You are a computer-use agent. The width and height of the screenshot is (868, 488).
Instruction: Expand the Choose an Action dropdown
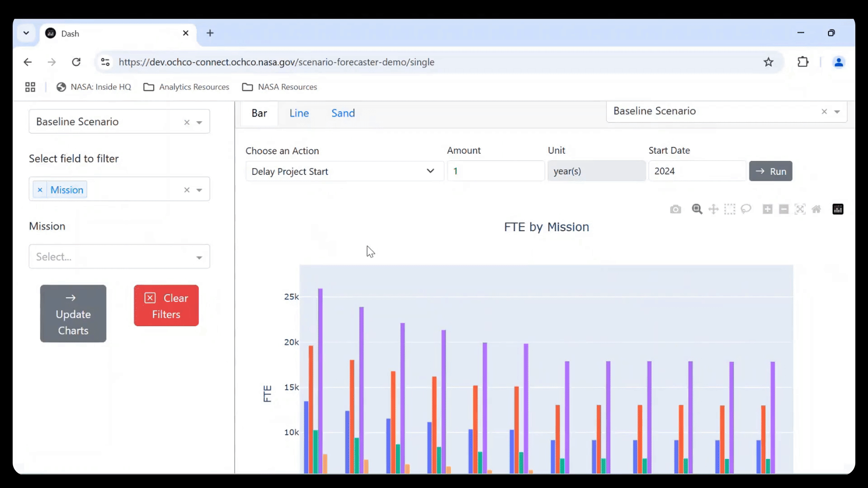pyautogui.click(x=344, y=171)
